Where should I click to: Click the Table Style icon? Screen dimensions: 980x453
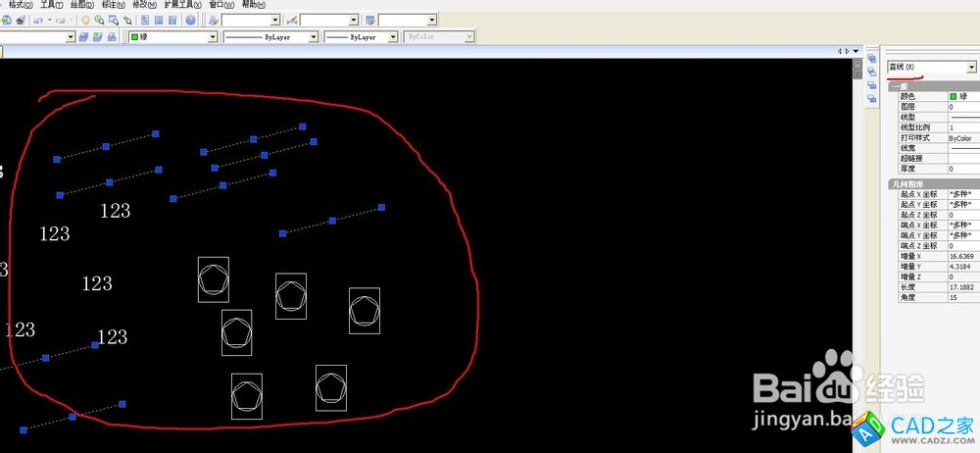[370, 20]
